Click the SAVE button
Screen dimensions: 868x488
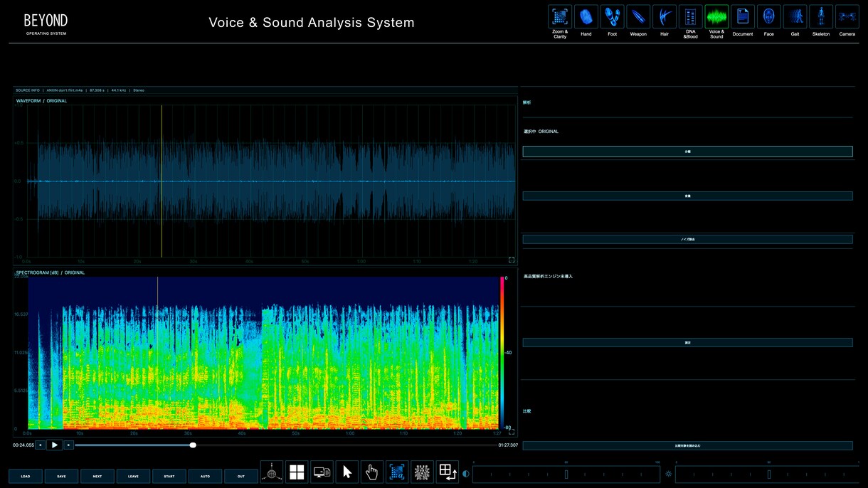pos(61,477)
